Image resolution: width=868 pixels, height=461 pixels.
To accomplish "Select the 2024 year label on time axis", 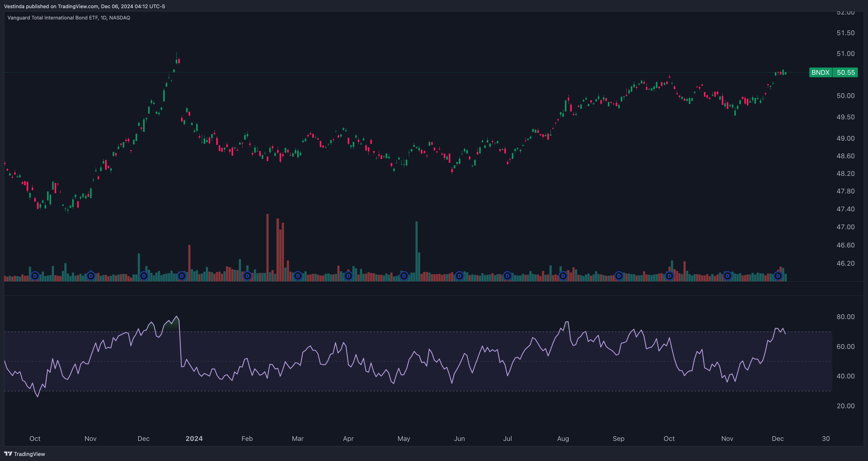I will point(194,438).
